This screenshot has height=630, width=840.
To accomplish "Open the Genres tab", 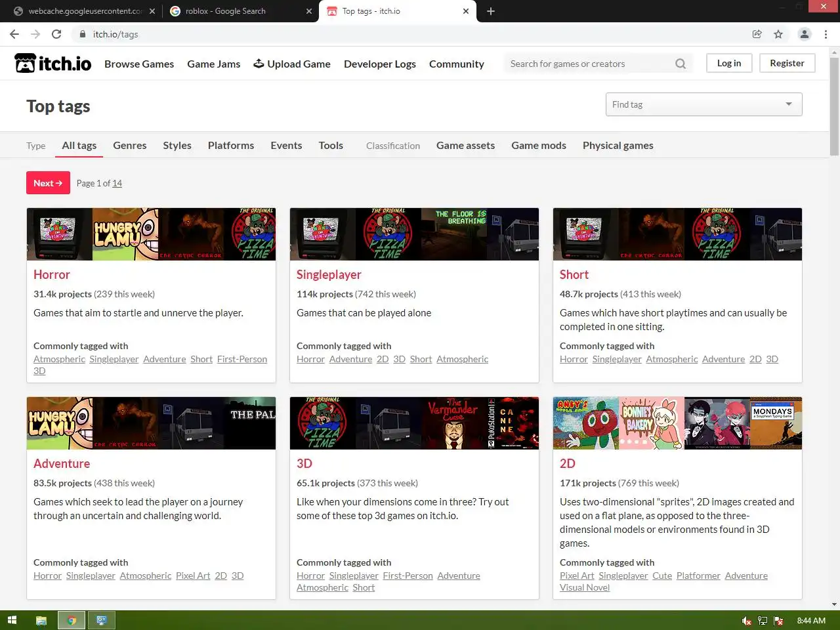I will coord(130,146).
